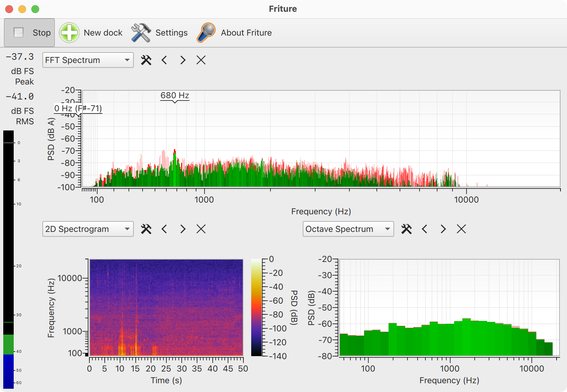Open FFT Spectrum dock settings tools icon
The image size is (567, 392).
pos(146,60)
